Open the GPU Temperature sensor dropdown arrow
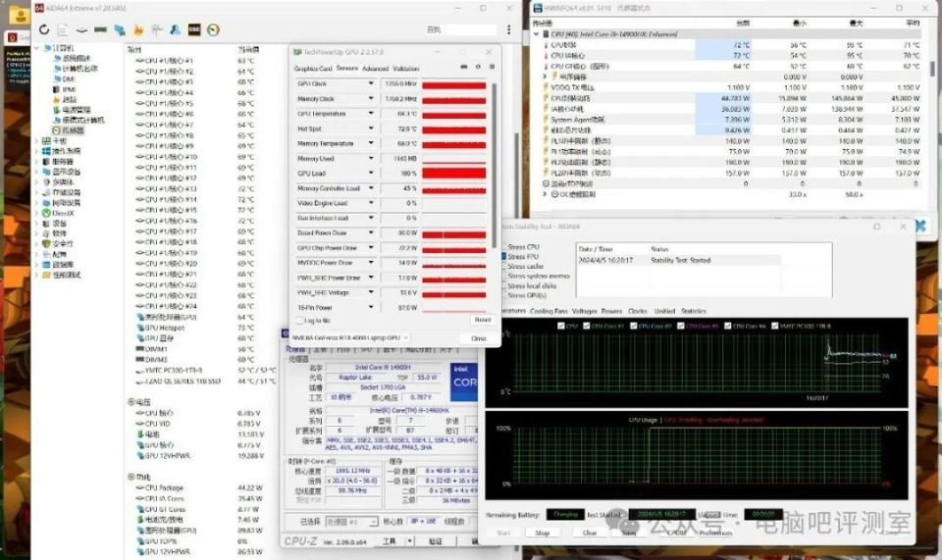This screenshot has height=560, width=942. [x=371, y=114]
